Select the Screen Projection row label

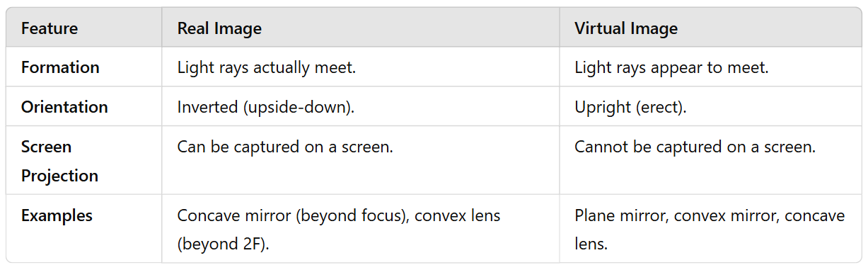59,161
